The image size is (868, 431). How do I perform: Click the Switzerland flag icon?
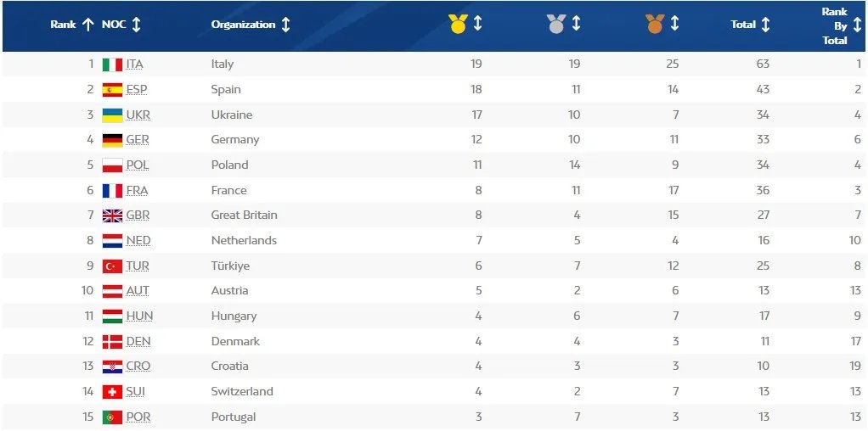pos(112,392)
